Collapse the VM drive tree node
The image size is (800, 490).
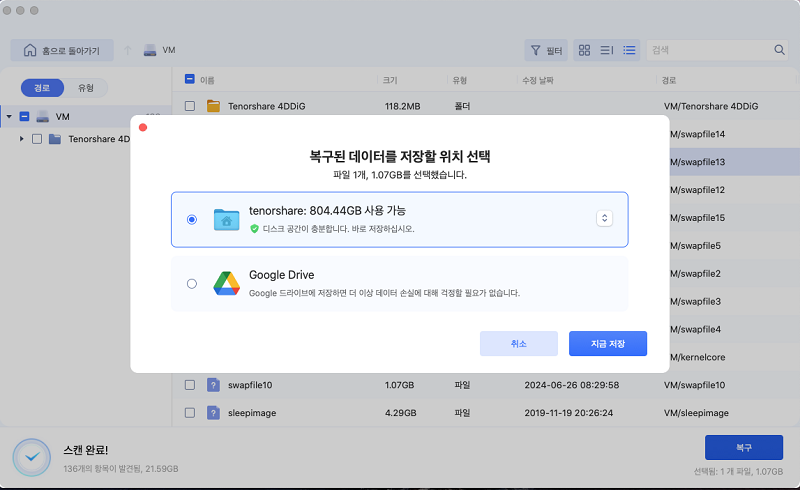(9, 117)
